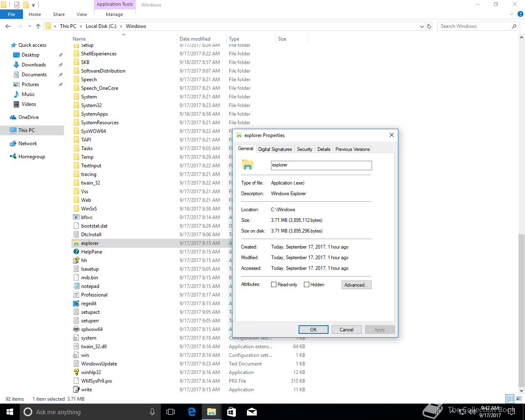The width and height of the screenshot is (525, 420).
Task: Expand the ribbon with the chevron
Action: 511,14
